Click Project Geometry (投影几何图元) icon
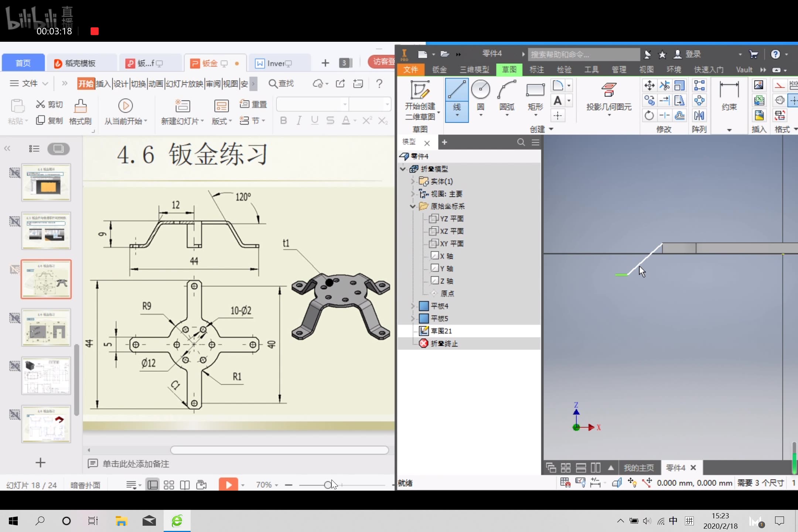Viewport: 798px width, 532px height. click(609, 90)
